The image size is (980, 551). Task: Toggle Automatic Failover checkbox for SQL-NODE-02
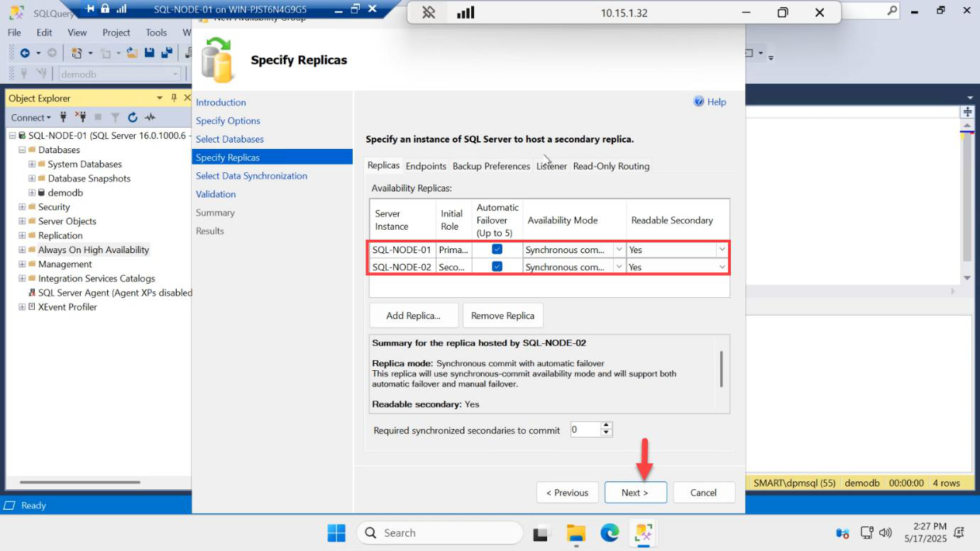pyautogui.click(x=497, y=266)
